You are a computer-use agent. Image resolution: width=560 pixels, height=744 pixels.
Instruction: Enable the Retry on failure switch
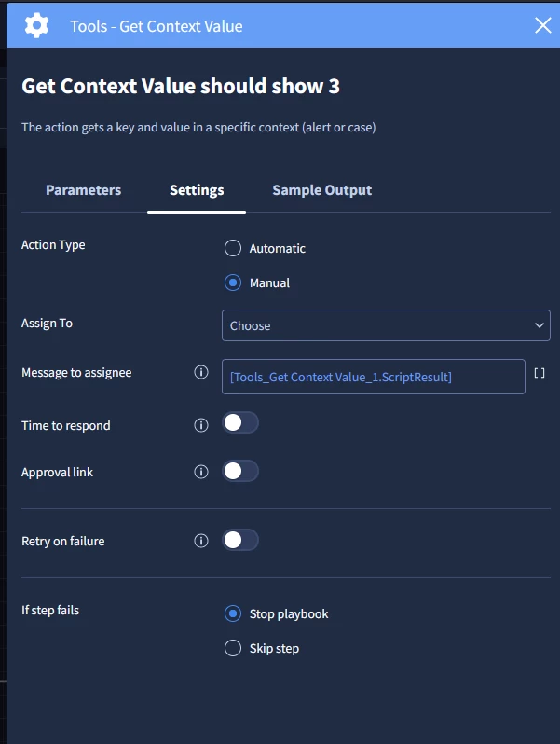(x=239, y=540)
